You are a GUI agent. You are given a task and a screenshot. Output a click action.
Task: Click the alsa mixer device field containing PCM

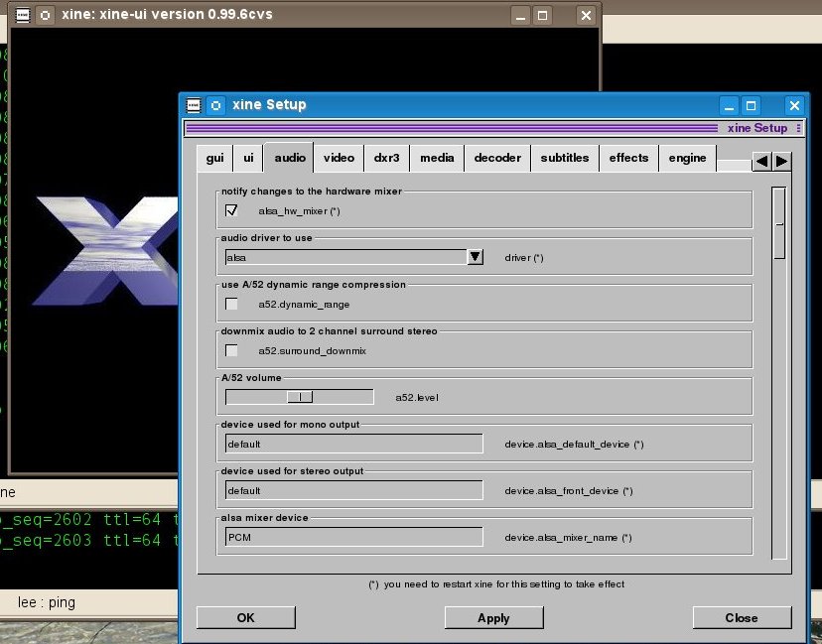tap(353, 537)
